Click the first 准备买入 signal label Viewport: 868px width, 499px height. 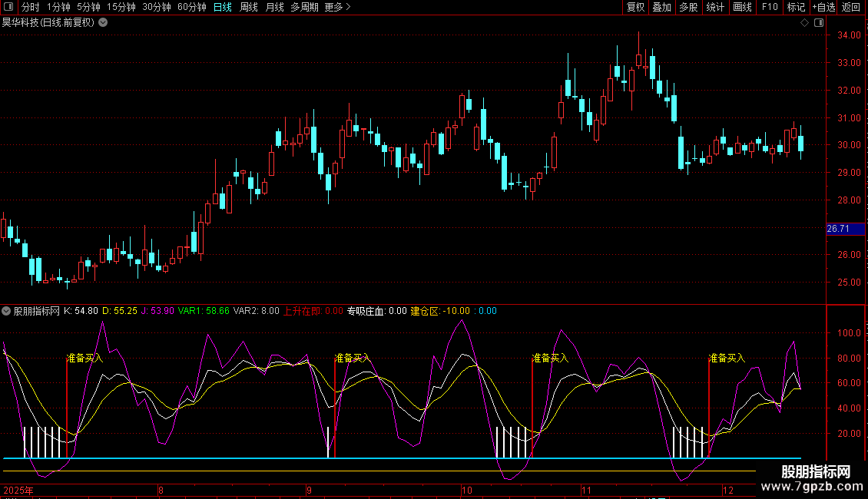tap(84, 358)
